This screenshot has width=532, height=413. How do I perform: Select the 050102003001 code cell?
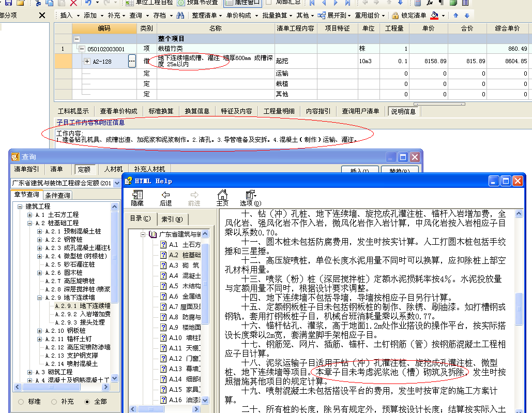[106, 49]
